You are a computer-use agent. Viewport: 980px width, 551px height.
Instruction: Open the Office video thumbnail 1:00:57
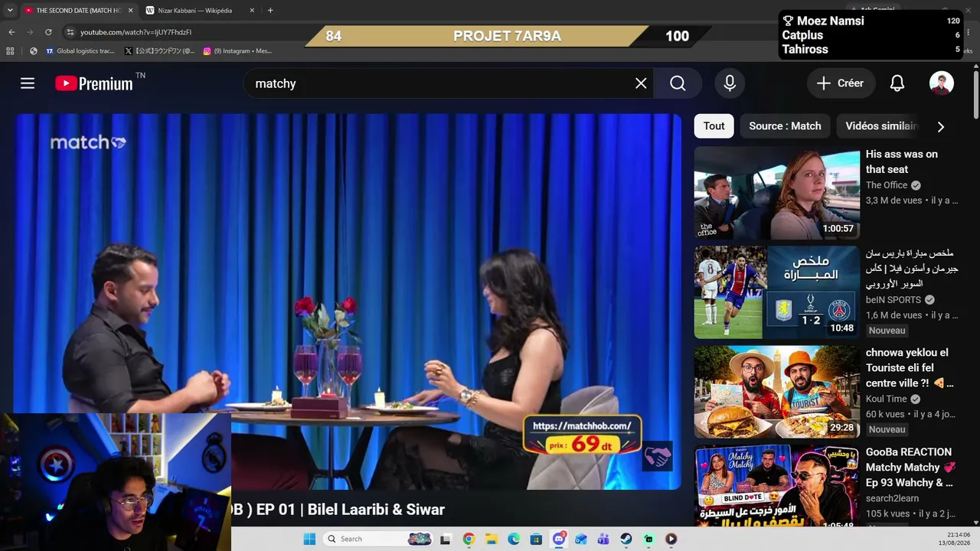coord(777,194)
